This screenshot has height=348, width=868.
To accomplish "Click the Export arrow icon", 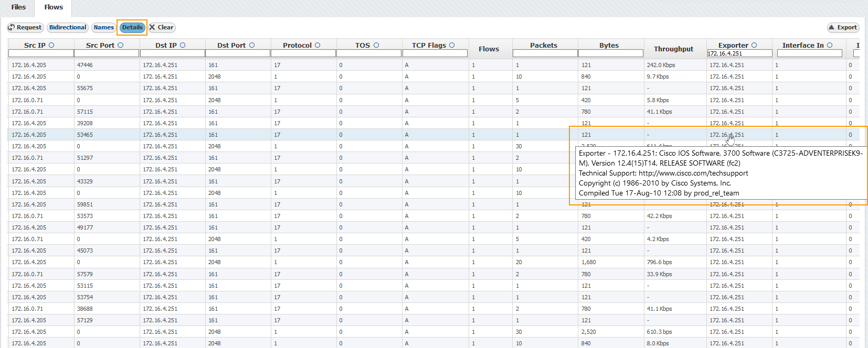I will [x=831, y=27].
